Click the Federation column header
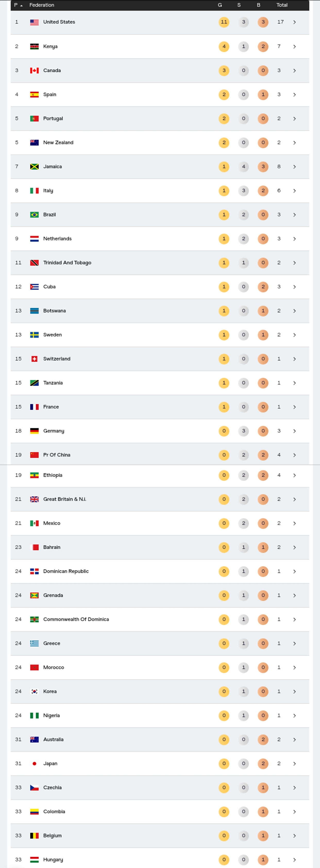The image size is (320, 868). click(x=42, y=5)
